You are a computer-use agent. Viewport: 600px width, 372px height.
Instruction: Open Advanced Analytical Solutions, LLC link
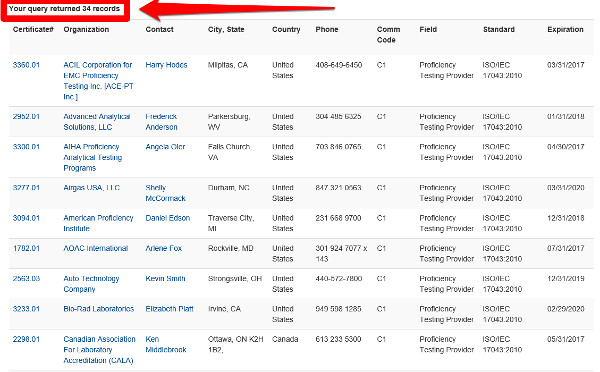97,122
